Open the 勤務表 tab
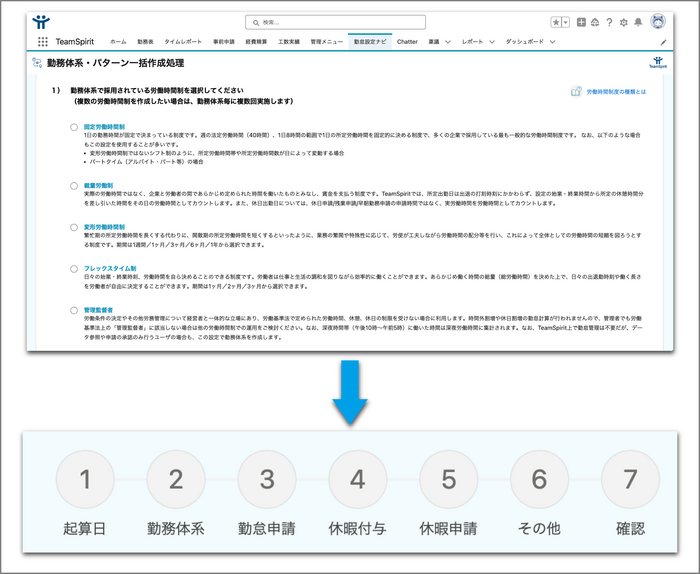 pos(145,42)
